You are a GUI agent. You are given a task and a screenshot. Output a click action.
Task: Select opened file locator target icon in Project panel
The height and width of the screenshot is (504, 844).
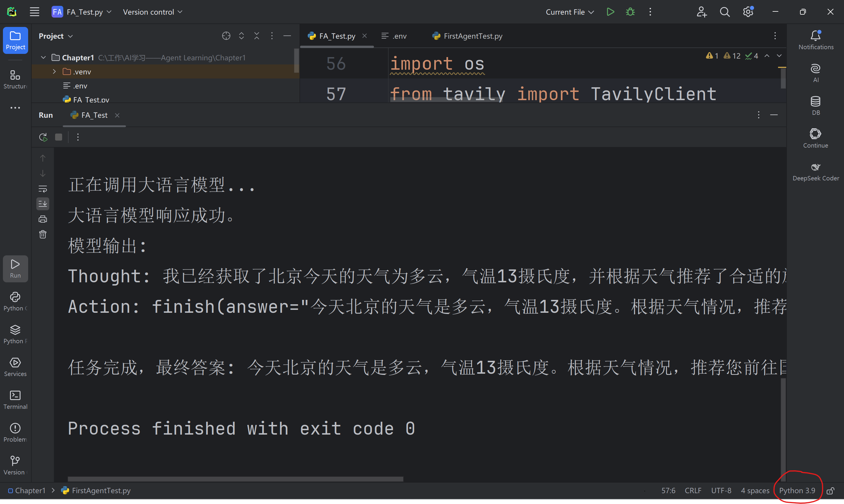pyautogui.click(x=226, y=36)
